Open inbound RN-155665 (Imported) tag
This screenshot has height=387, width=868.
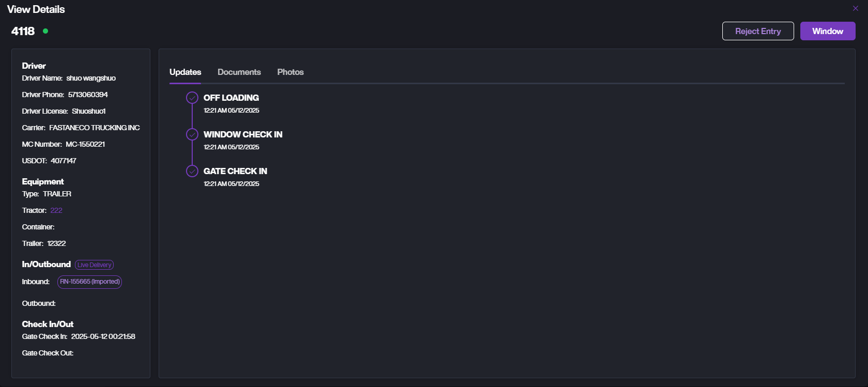tap(89, 282)
